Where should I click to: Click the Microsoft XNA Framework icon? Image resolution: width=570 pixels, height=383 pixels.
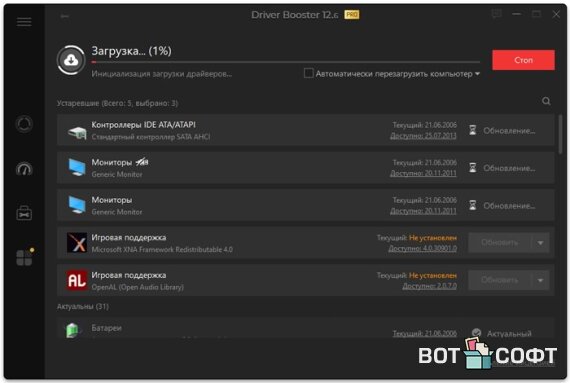77,243
